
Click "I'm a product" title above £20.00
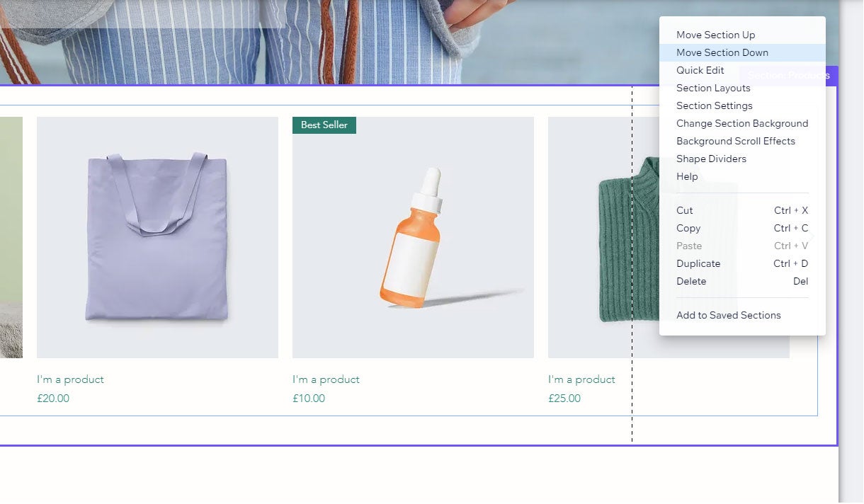click(x=70, y=379)
